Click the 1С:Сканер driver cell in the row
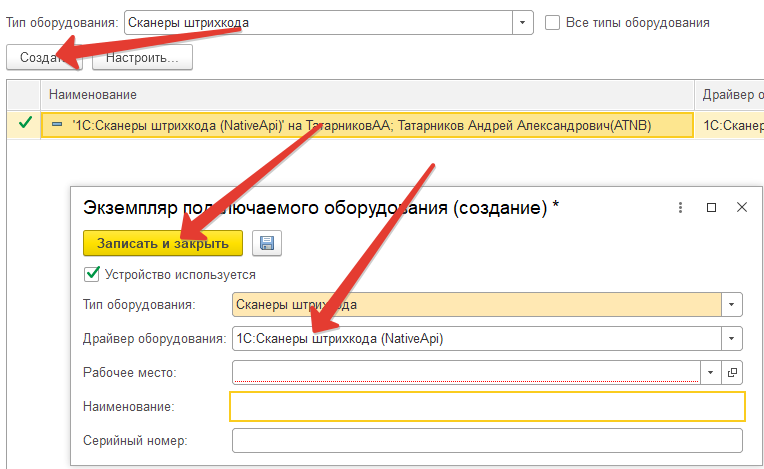 pos(729,126)
